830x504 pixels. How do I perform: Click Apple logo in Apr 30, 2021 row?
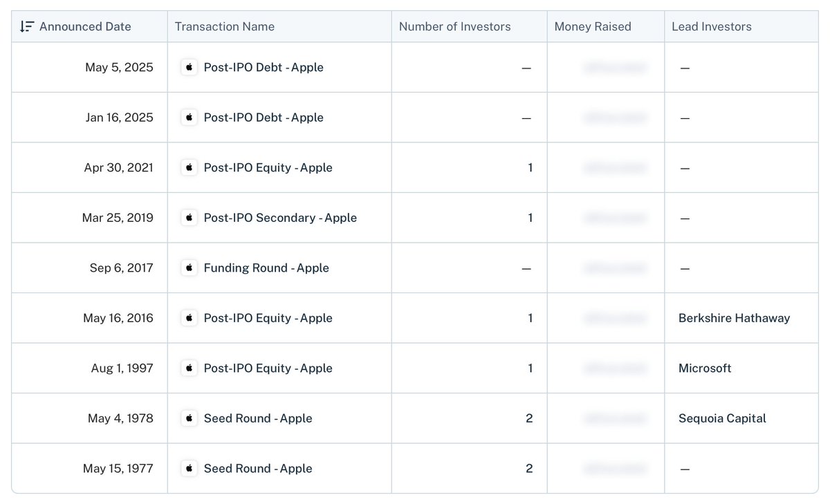coord(189,167)
